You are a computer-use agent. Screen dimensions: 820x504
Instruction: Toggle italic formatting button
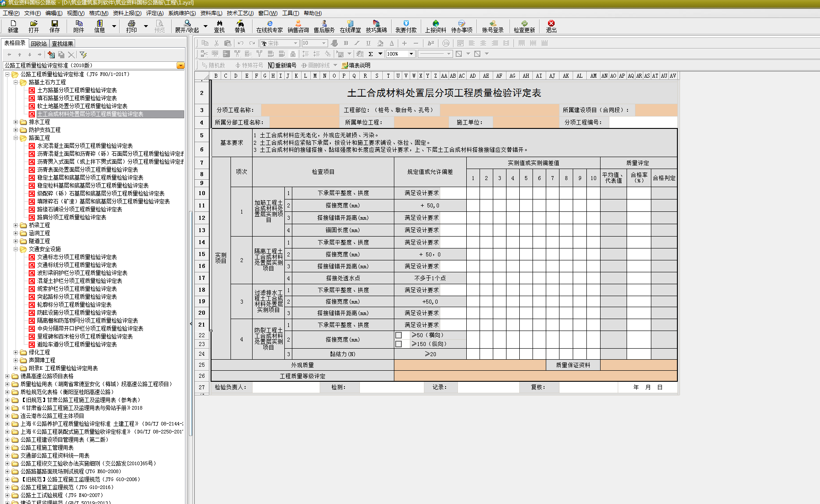(x=357, y=43)
